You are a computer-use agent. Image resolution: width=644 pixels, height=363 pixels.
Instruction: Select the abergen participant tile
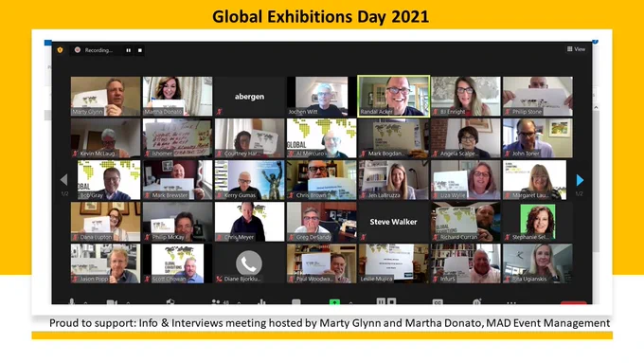[249, 96]
